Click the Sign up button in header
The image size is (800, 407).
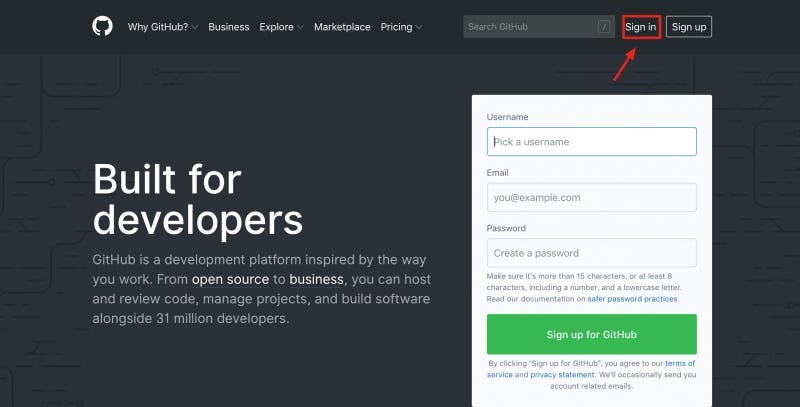pos(689,27)
